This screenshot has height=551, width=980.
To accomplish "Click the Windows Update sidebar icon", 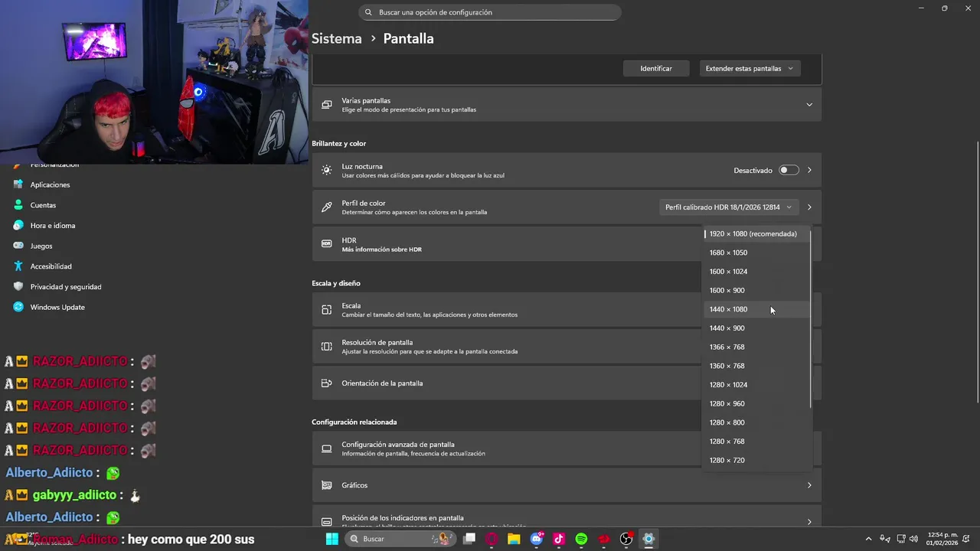I will point(18,307).
